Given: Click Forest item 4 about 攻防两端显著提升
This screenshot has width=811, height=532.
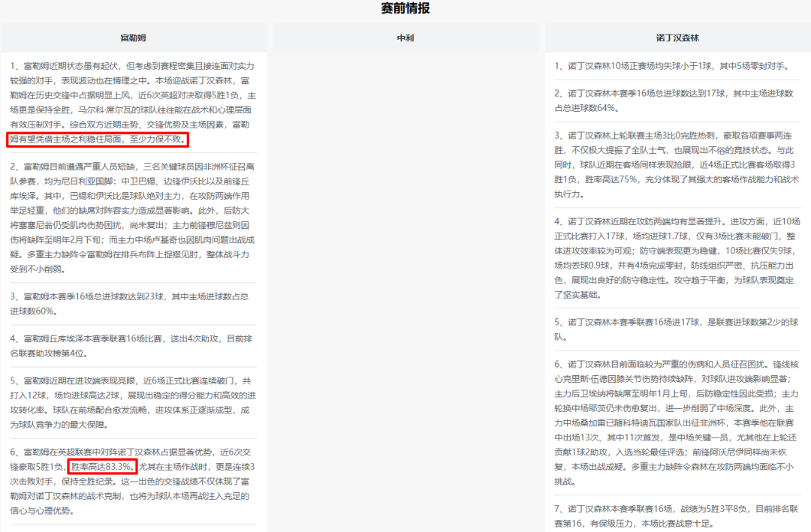Looking at the screenshot, I should pyautogui.click(x=677, y=258).
